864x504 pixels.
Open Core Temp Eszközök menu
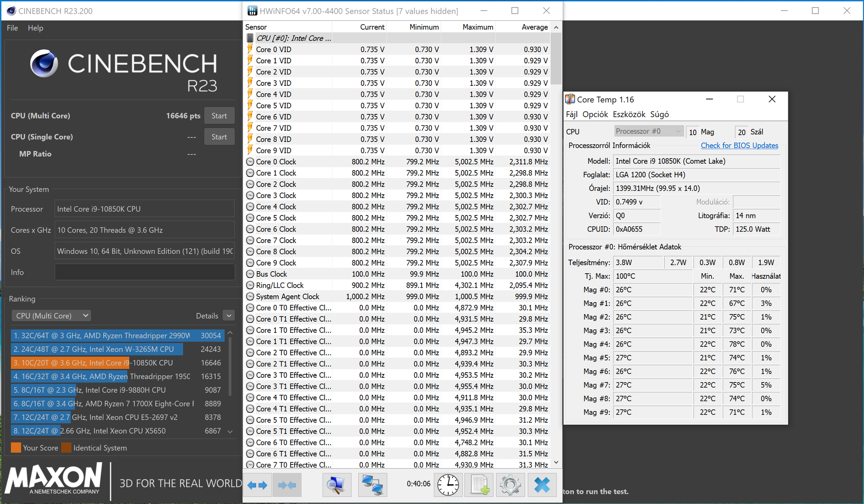coord(629,114)
